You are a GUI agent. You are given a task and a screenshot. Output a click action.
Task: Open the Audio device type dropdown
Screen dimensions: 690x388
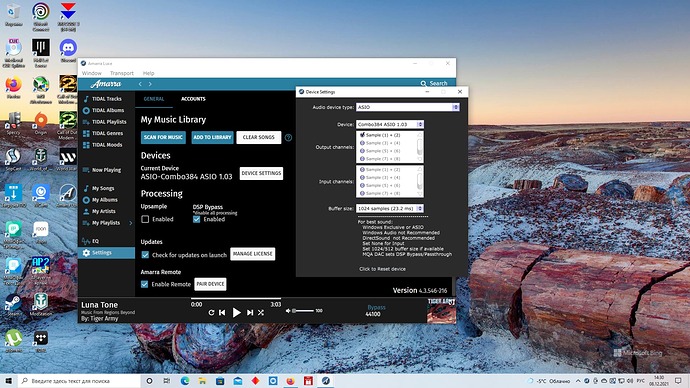(407, 107)
